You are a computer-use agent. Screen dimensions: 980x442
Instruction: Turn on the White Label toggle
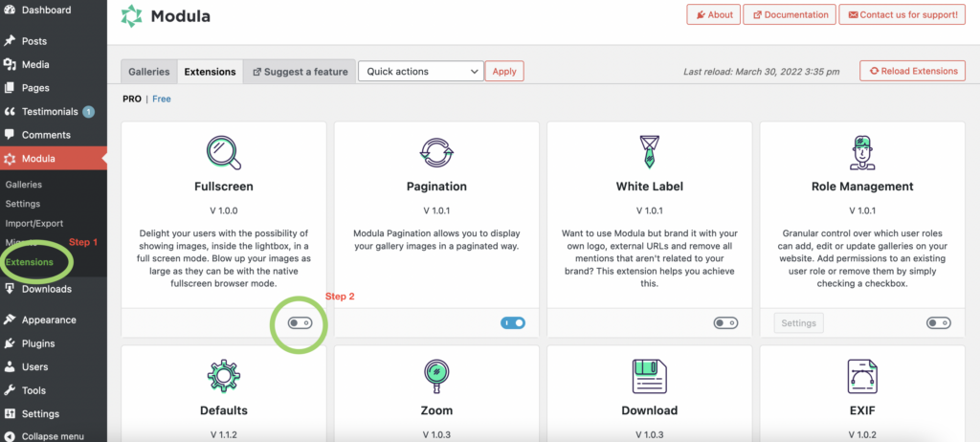(x=725, y=323)
